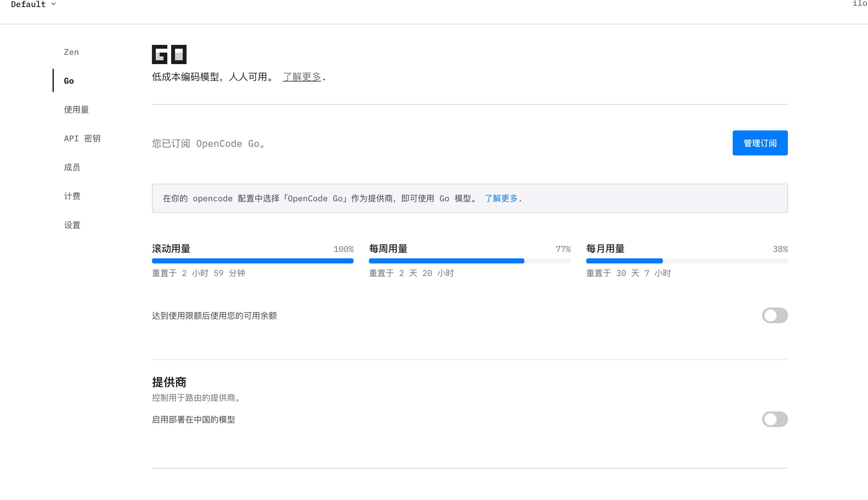The image size is (868, 500).
Task: Click the 38% monthly usage value
Action: coord(780,249)
